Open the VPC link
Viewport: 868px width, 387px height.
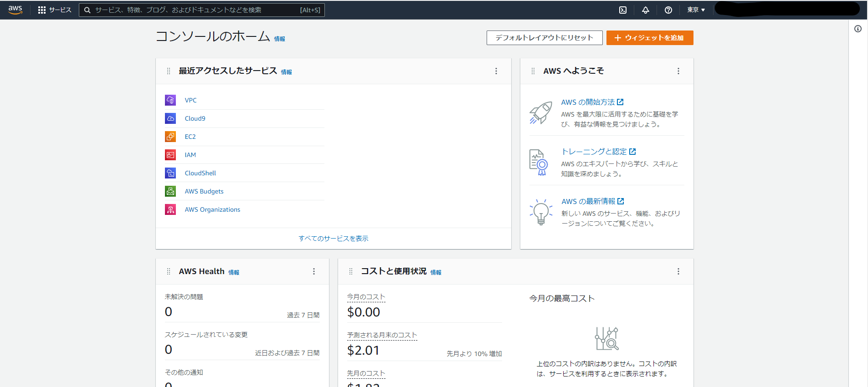click(x=191, y=100)
